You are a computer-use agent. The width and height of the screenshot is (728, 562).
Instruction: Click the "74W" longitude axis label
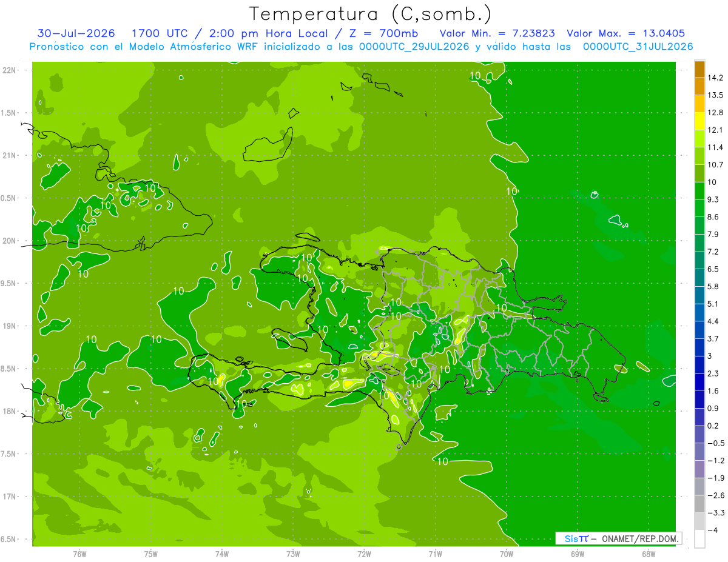pyautogui.click(x=222, y=554)
